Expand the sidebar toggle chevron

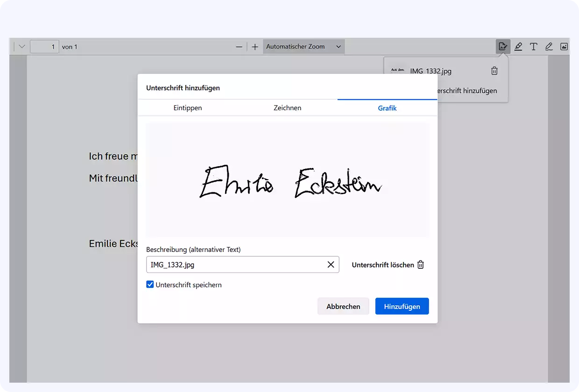click(x=21, y=46)
